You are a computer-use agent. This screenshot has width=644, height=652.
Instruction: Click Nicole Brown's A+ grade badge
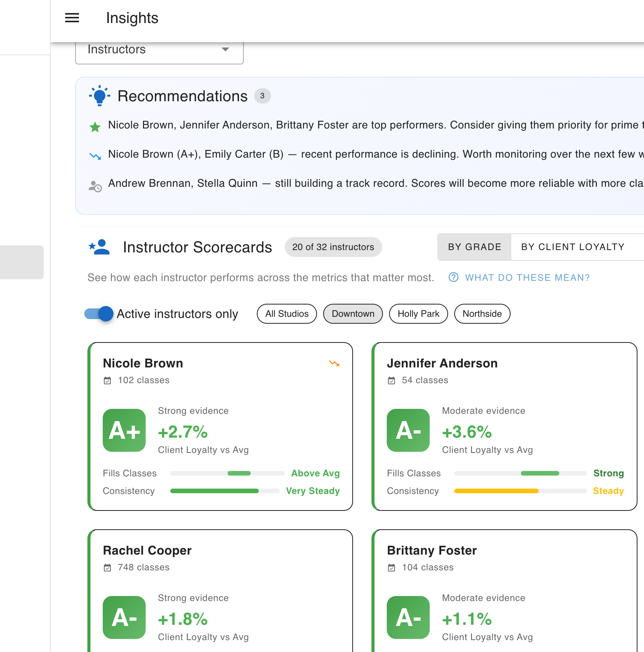[x=124, y=430]
